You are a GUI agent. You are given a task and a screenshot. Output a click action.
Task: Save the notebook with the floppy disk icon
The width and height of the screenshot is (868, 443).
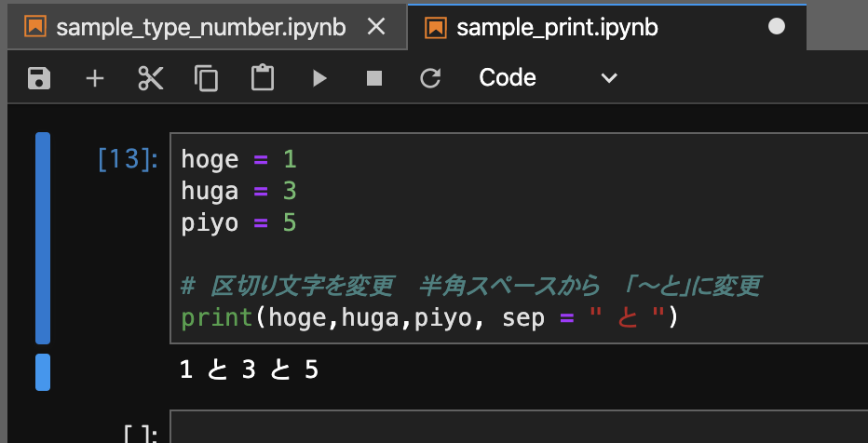39,78
